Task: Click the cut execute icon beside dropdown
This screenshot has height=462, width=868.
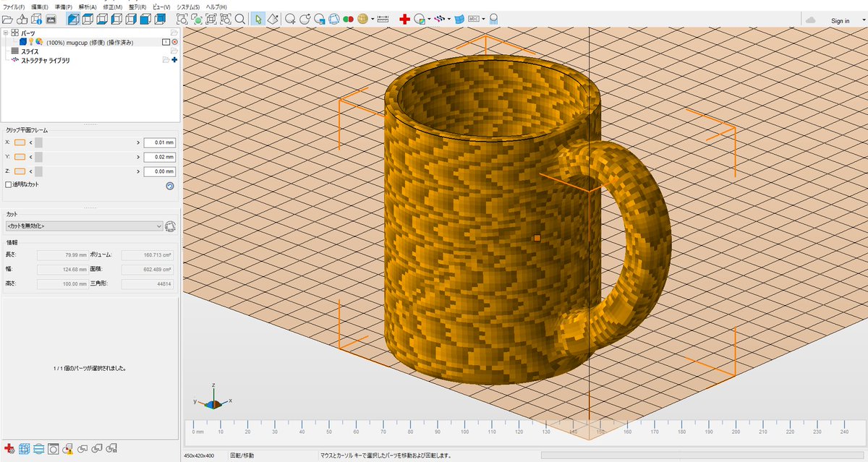Action: 171,226
